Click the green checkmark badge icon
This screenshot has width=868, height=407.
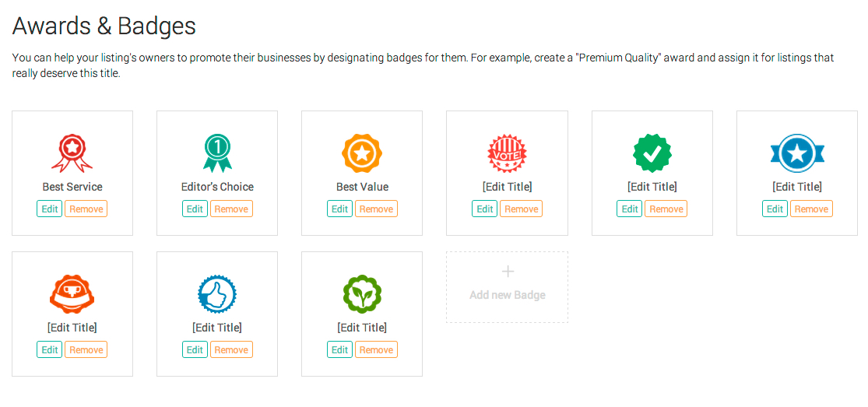652,153
